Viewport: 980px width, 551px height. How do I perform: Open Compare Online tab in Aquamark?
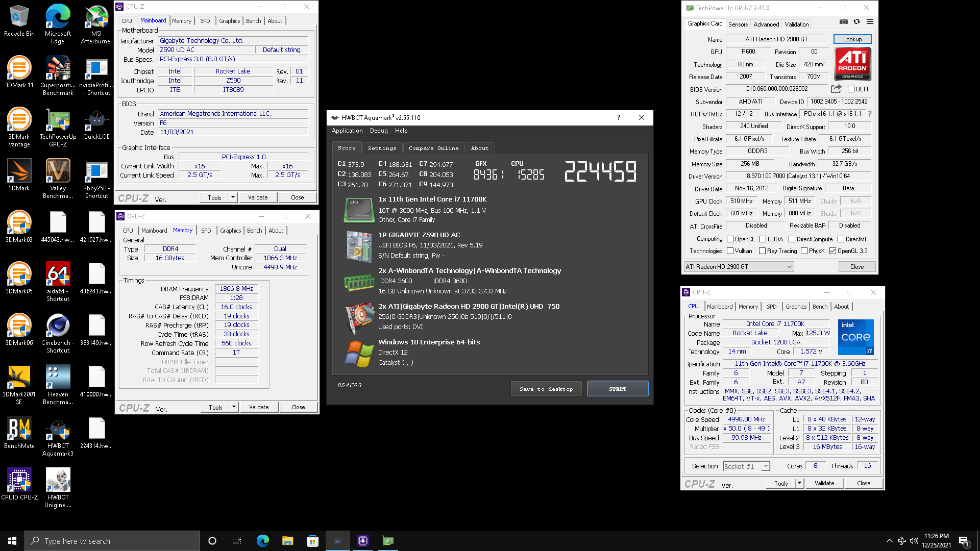coord(433,148)
